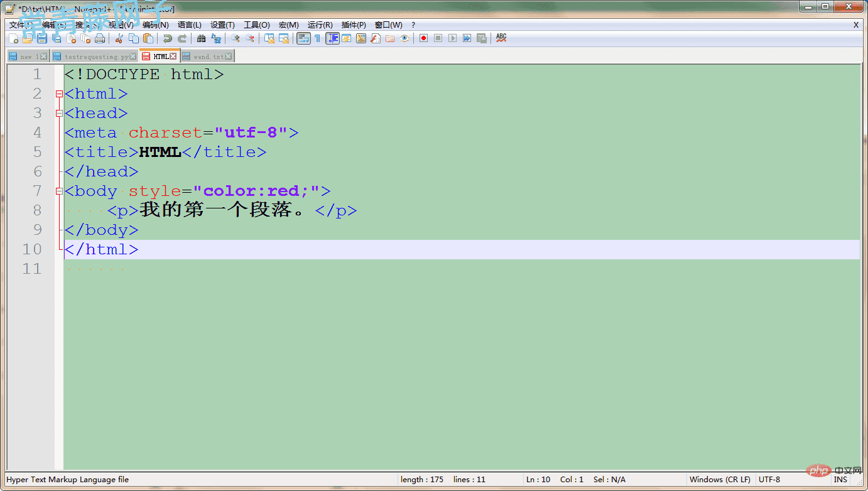The width and height of the screenshot is (868, 491).
Task: Close the HTML tab
Action: 173,57
